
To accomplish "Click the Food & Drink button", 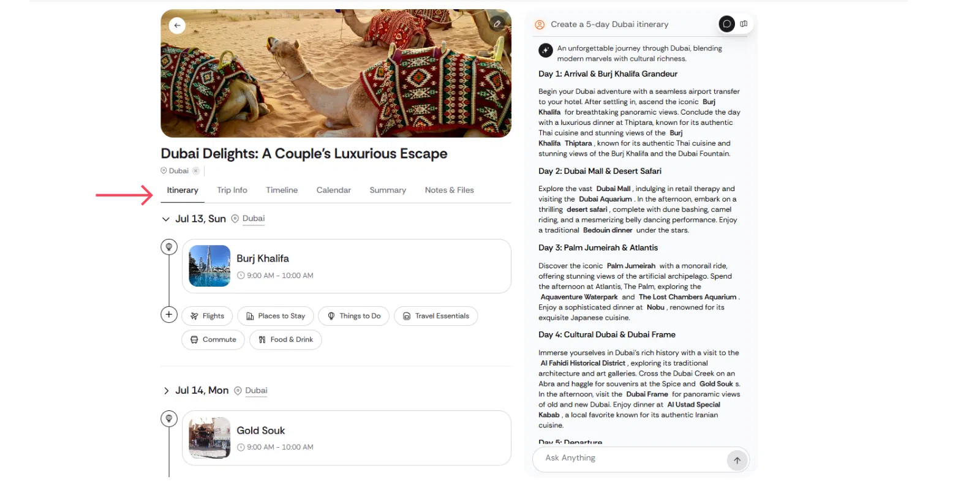I will click(x=285, y=339).
